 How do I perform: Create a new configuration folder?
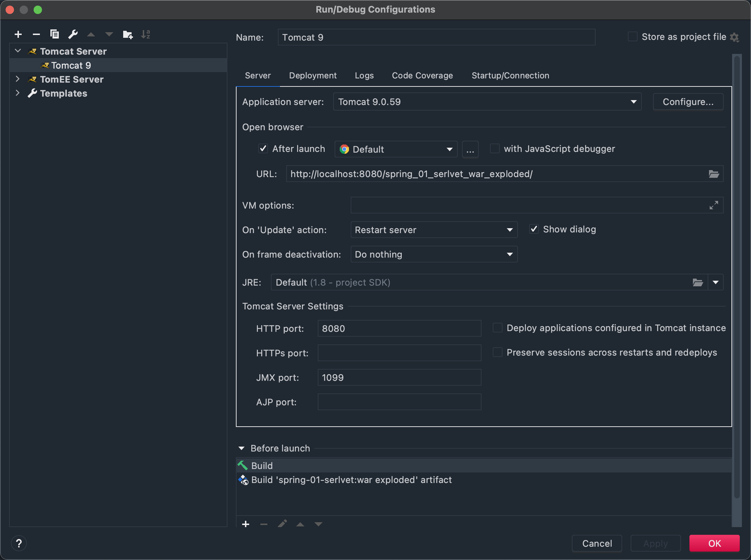[128, 34]
